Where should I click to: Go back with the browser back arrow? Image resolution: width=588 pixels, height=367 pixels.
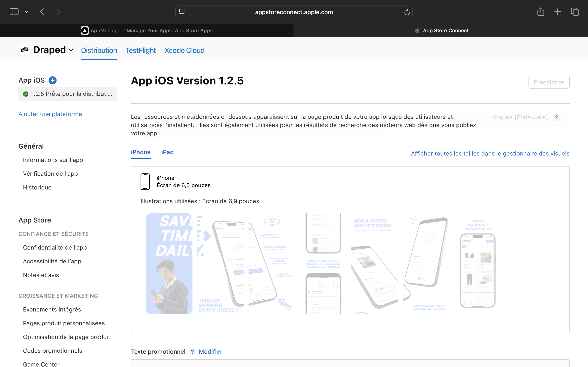pos(42,12)
